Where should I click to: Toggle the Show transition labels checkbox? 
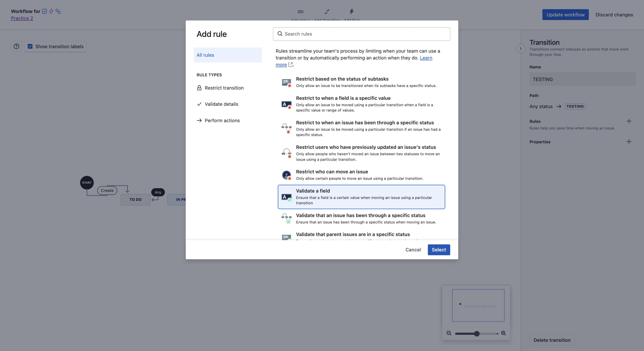[x=30, y=46]
